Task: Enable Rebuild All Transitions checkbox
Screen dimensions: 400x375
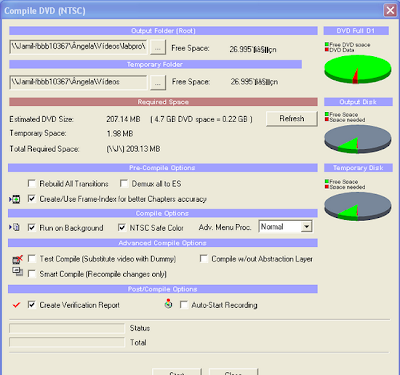Action: click(x=32, y=184)
